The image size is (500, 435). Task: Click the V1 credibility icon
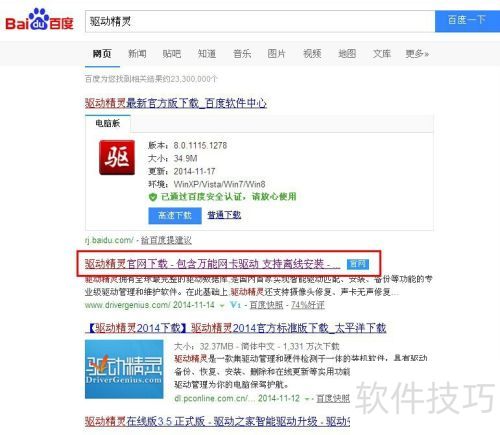[235, 305]
